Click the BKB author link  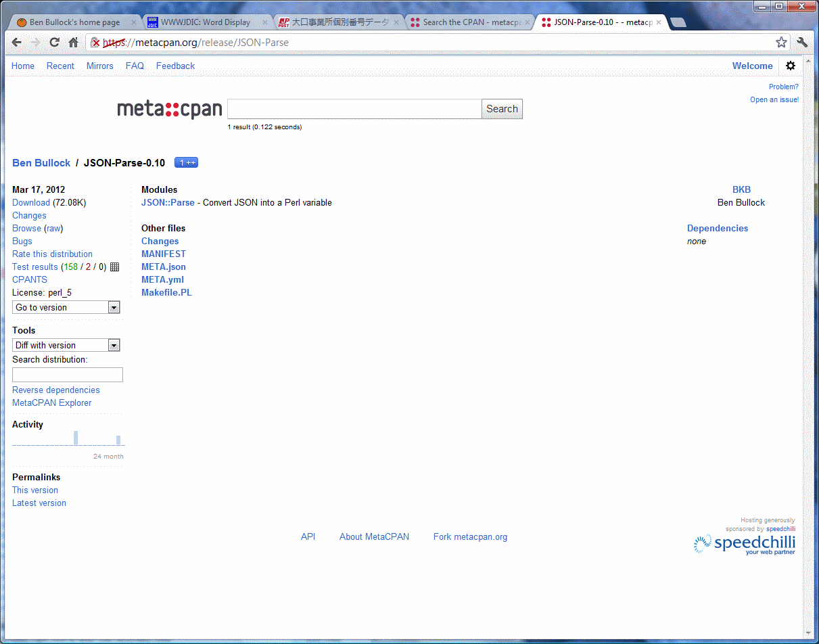(741, 189)
